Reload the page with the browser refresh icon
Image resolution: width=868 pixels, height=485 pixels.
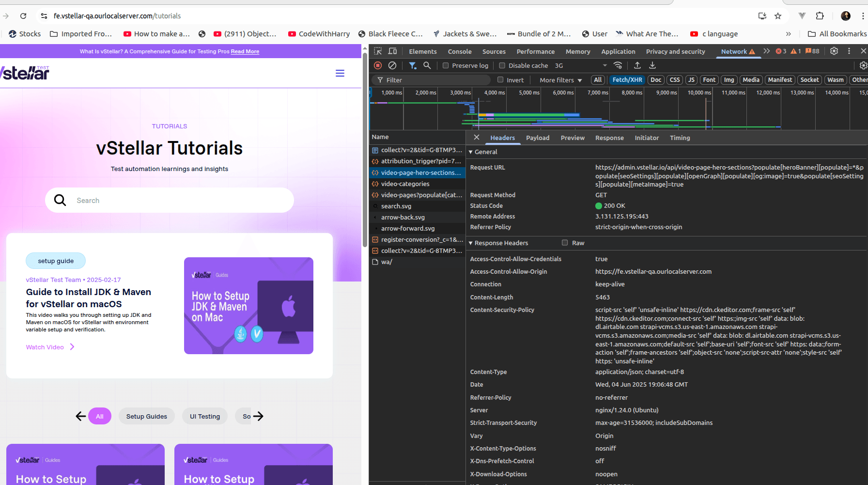(23, 16)
